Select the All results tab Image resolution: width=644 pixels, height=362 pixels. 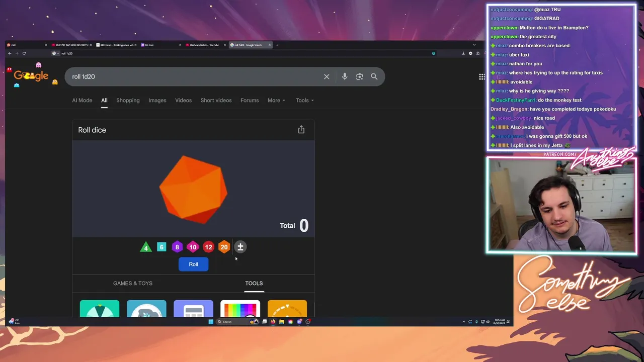(x=104, y=100)
